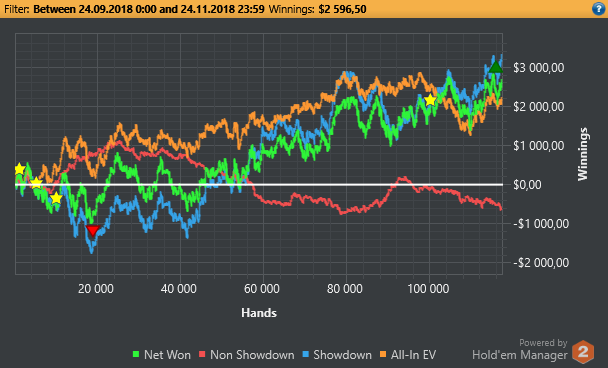The height and width of the screenshot is (368, 608).
Task: Click the 80 000 hands axis label
Action: coord(345,289)
